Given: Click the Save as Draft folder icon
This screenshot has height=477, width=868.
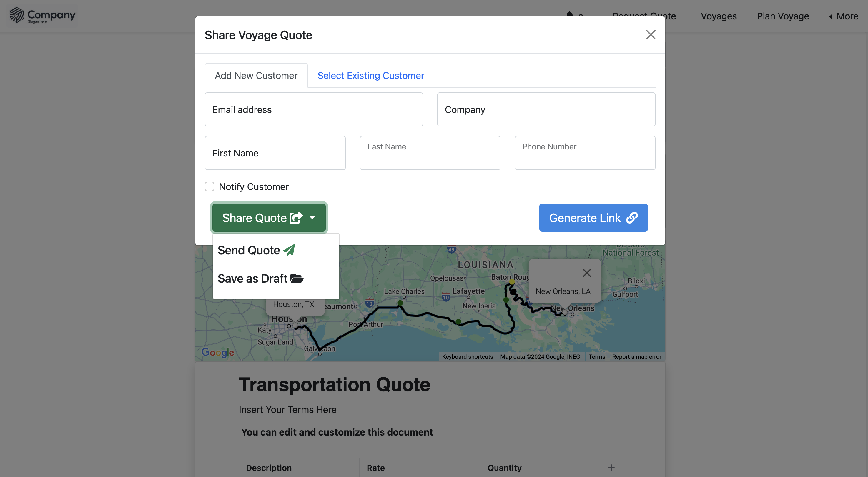Looking at the screenshot, I should tap(297, 278).
